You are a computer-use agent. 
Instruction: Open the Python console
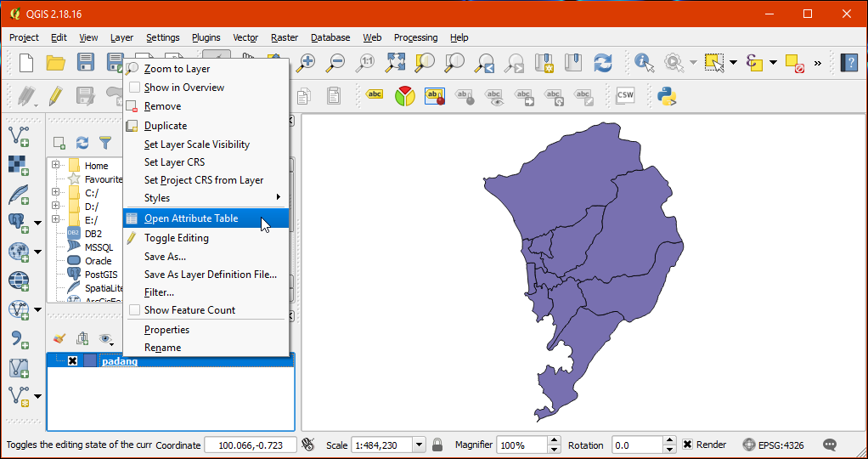coord(667,96)
